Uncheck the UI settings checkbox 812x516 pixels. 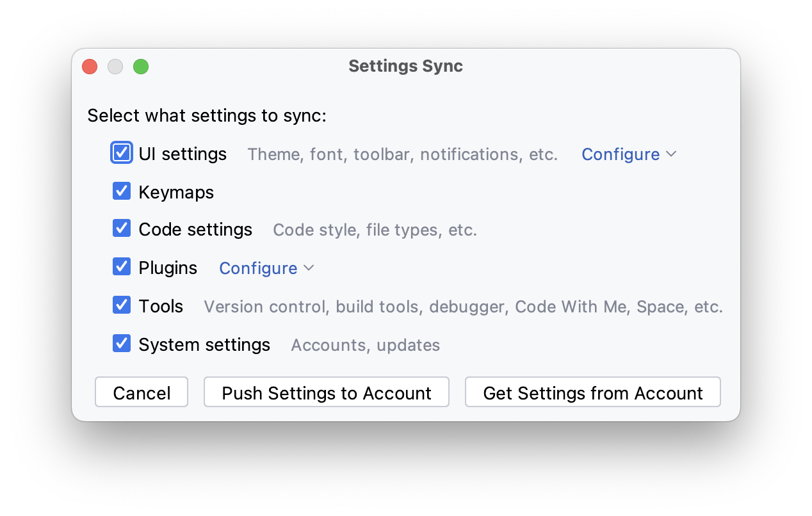tap(121, 152)
